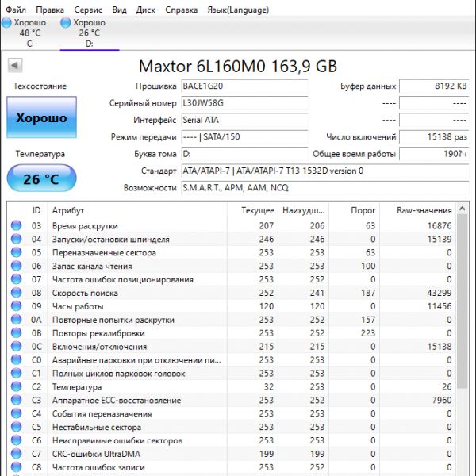This screenshot has height=476, width=476.
Task: Click the blue status icon on drive C: tab
Action: coord(6,22)
